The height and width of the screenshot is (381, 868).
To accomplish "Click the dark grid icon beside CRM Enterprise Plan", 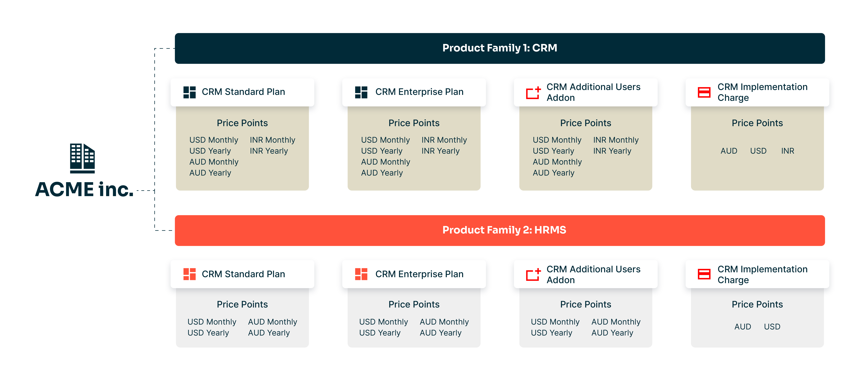I will pyautogui.click(x=361, y=92).
